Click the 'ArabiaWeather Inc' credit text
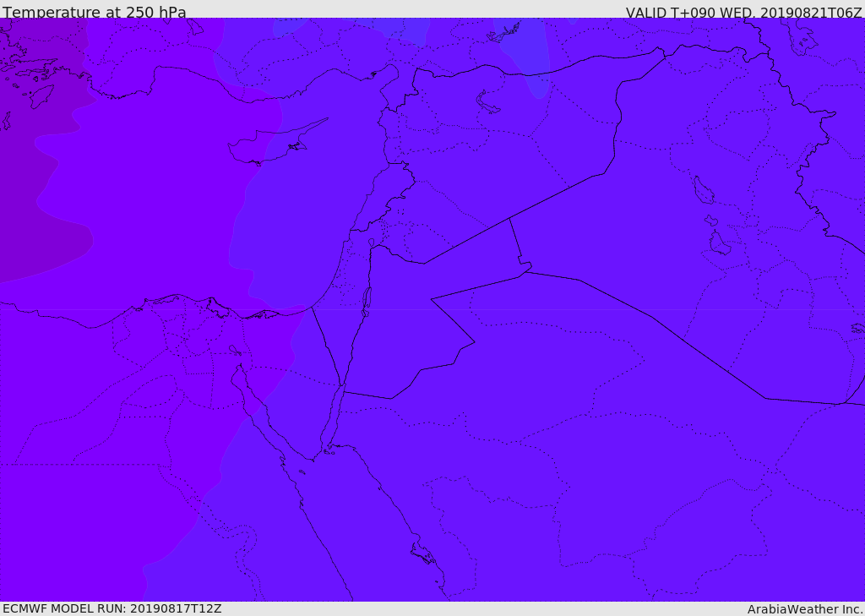The width and height of the screenshot is (865, 616). click(804, 609)
